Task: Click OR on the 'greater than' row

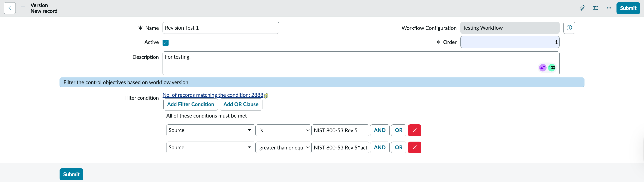Action: click(x=399, y=147)
